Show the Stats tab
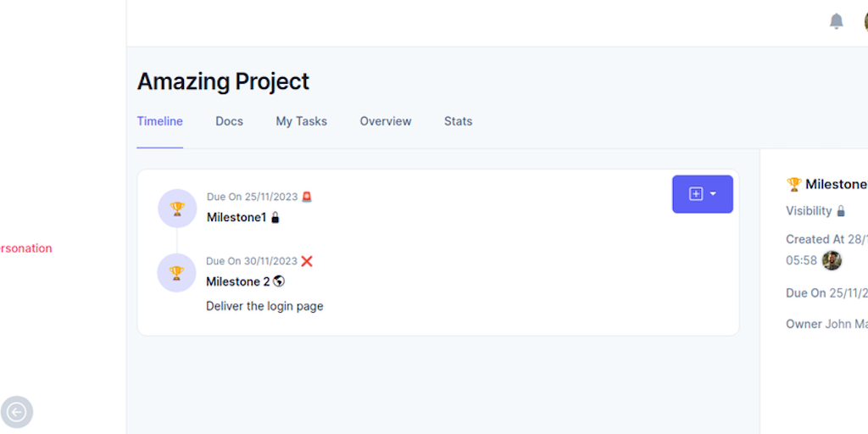 pyautogui.click(x=458, y=121)
